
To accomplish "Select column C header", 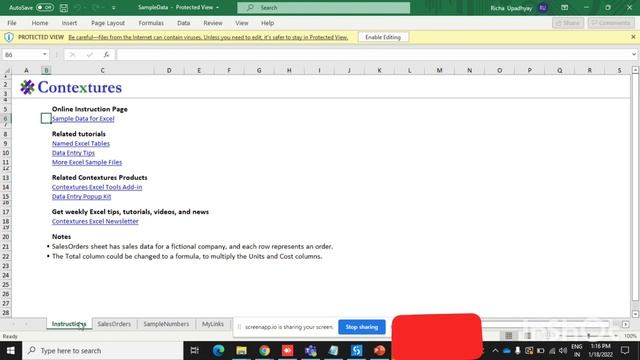I will [x=102, y=70].
